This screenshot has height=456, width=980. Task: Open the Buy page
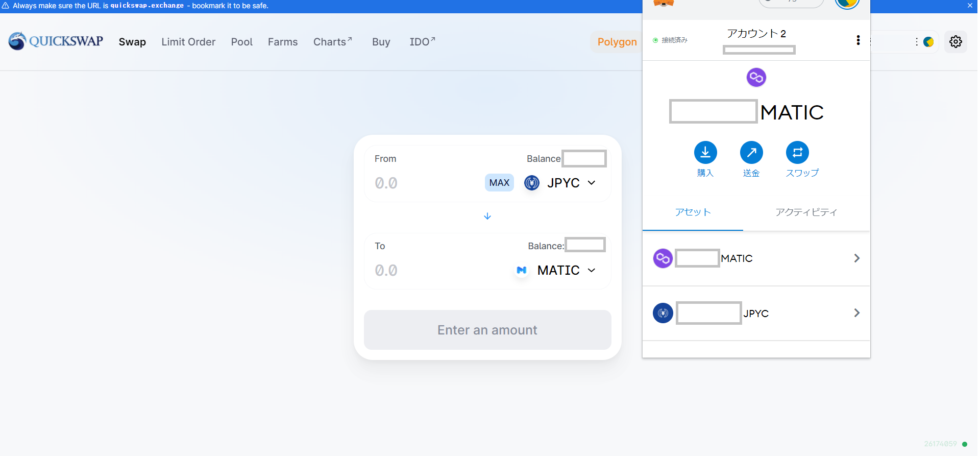coord(381,42)
